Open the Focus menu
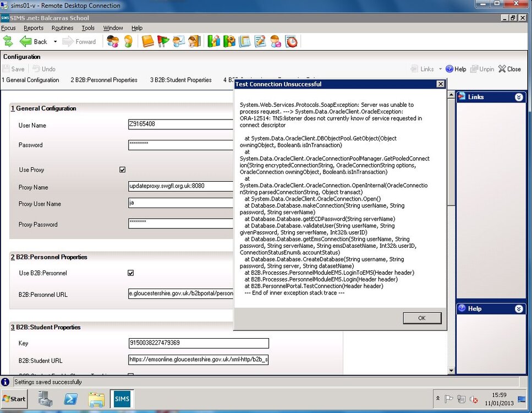The height and width of the screenshot is (413, 532). 8,28
